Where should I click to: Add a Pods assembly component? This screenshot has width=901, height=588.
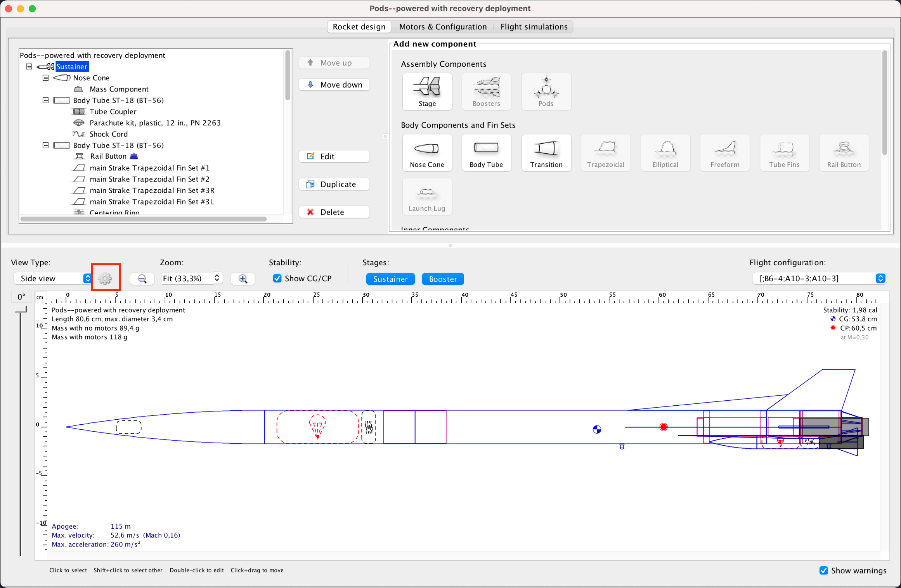point(546,92)
